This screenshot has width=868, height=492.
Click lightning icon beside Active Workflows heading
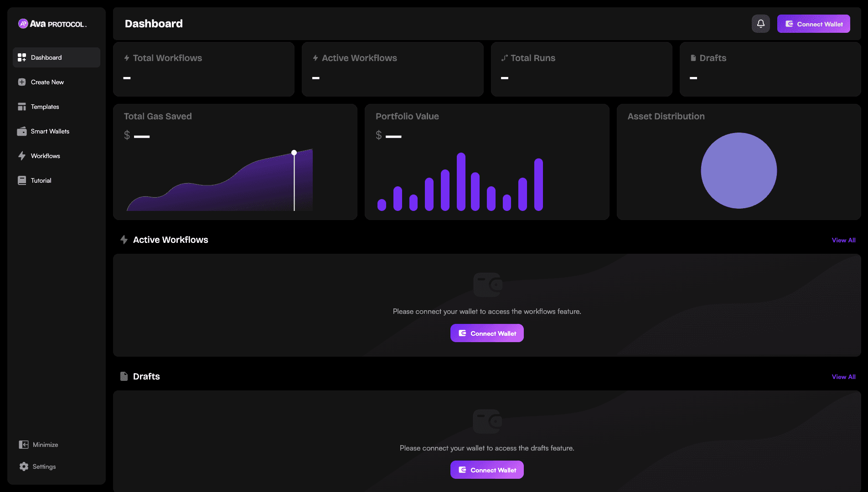(124, 240)
